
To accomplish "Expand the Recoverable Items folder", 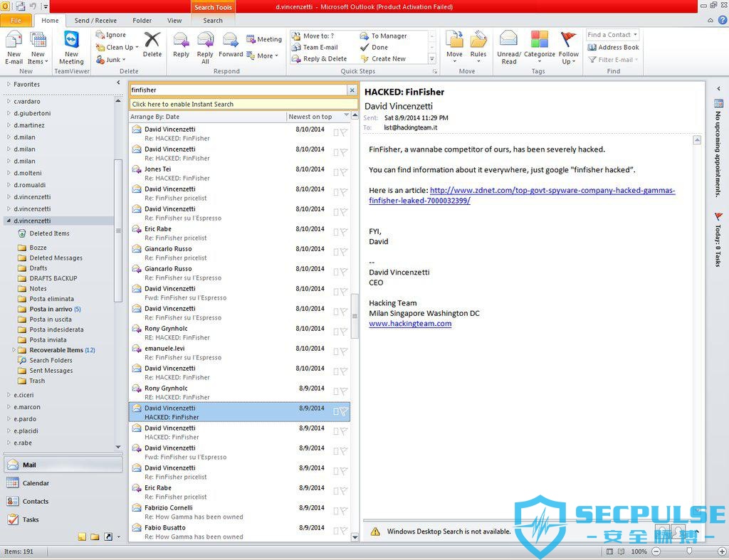I will coord(14,350).
